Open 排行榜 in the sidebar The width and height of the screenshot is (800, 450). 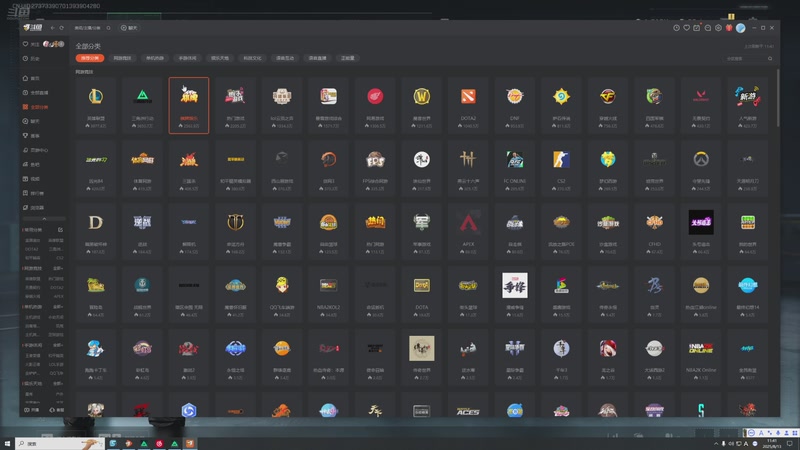[34, 193]
